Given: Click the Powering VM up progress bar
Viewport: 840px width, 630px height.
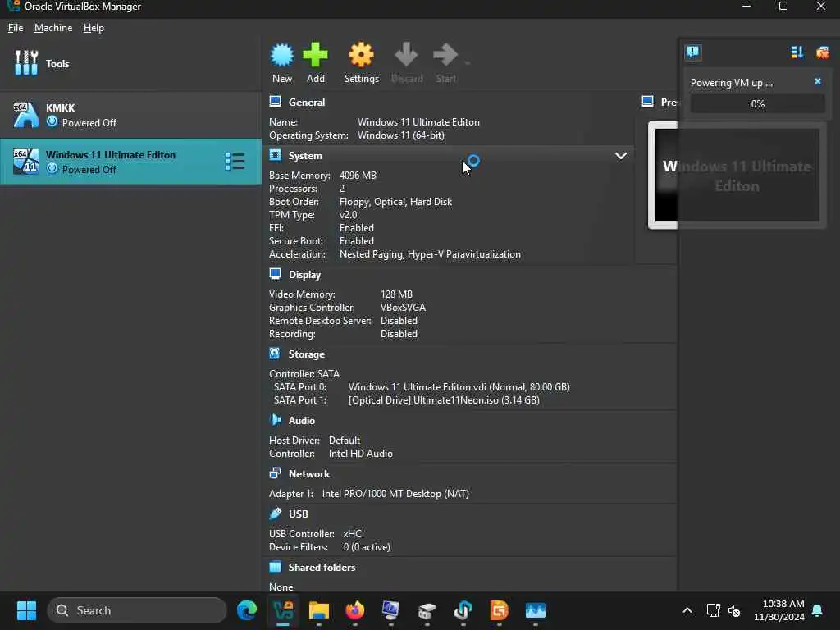Looking at the screenshot, I should click(757, 104).
